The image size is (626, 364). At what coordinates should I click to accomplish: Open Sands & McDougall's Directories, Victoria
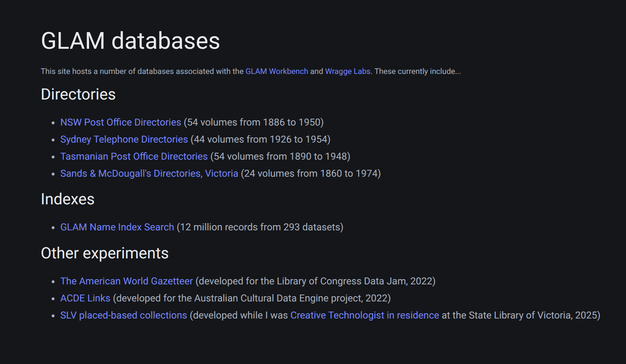click(149, 173)
